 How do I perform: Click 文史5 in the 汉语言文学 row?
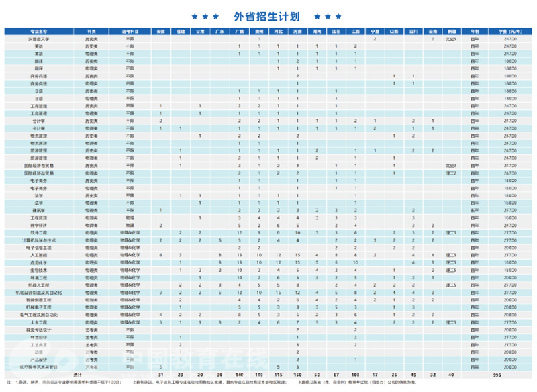[x=451, y=39]
